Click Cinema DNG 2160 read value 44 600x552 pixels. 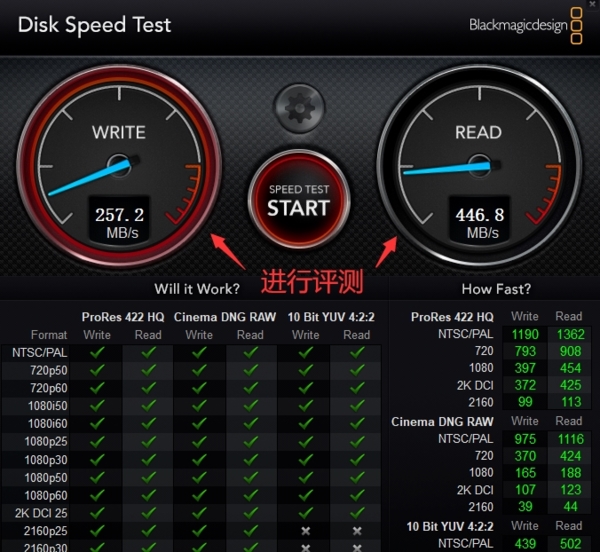[571, 506]
